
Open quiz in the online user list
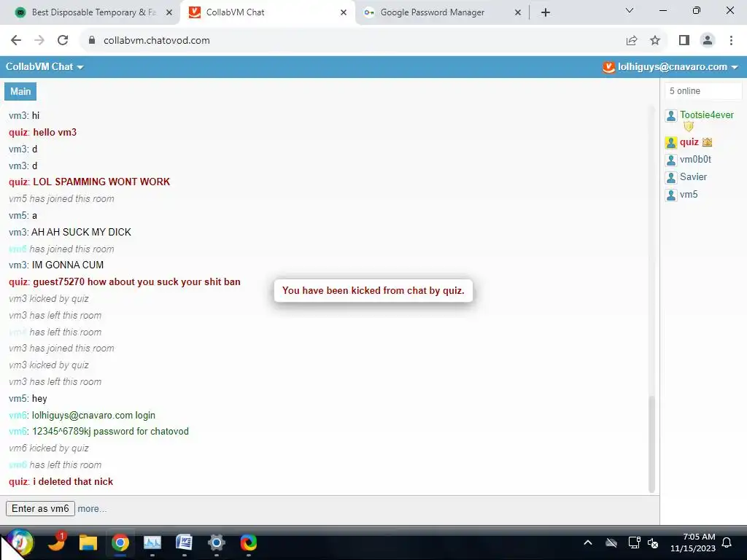689,142
